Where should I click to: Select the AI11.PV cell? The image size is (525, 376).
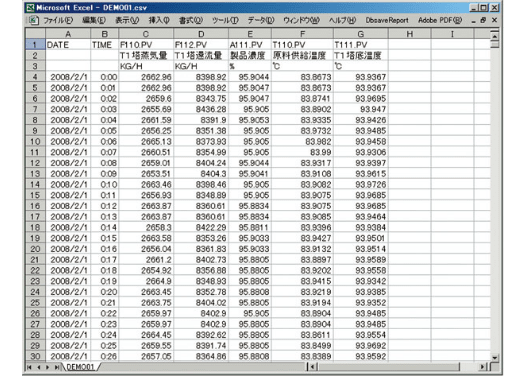[x=250, y=45]
